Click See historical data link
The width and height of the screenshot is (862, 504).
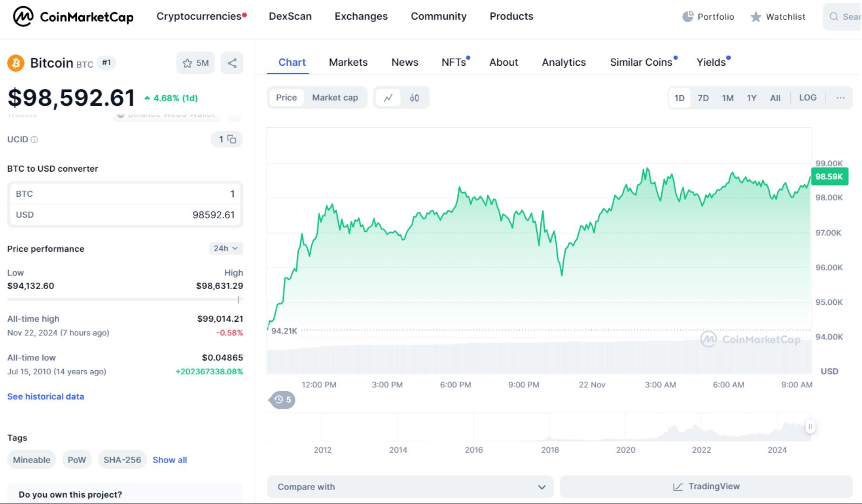point(45,396)
